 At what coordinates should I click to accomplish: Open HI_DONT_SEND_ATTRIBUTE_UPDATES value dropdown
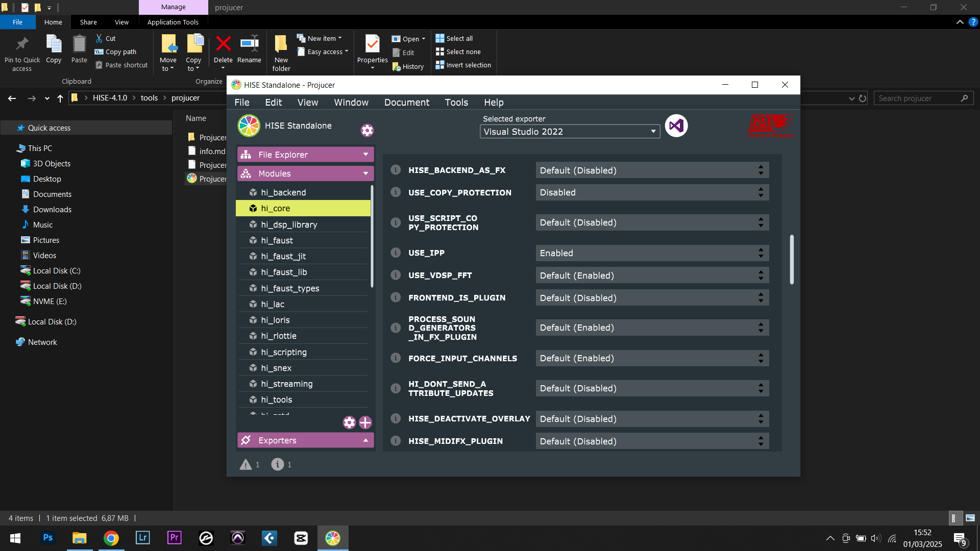(x=652, y=388)
